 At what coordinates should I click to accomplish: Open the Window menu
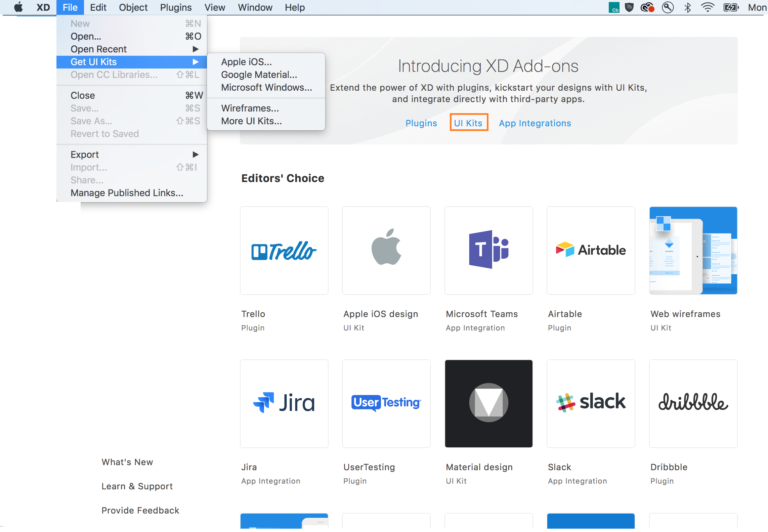click(x=255, y=7)
